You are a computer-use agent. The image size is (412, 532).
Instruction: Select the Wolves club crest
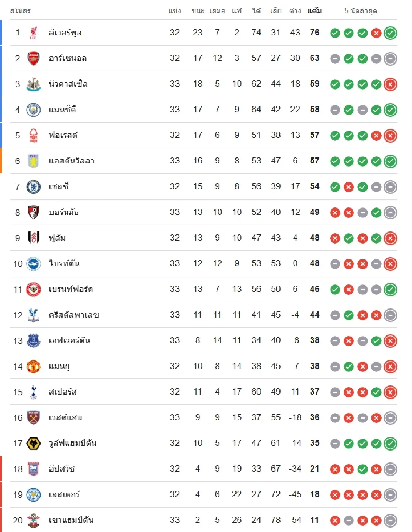[x=33, y=443]
